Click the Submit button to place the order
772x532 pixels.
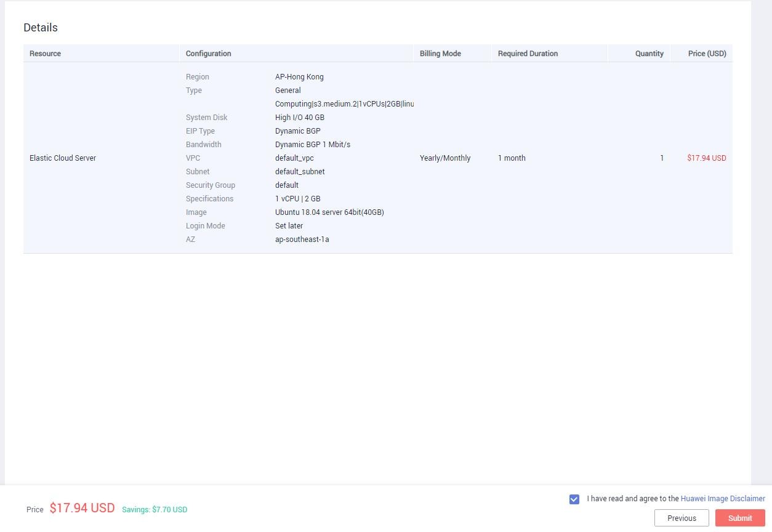click(x=740, y=518)
